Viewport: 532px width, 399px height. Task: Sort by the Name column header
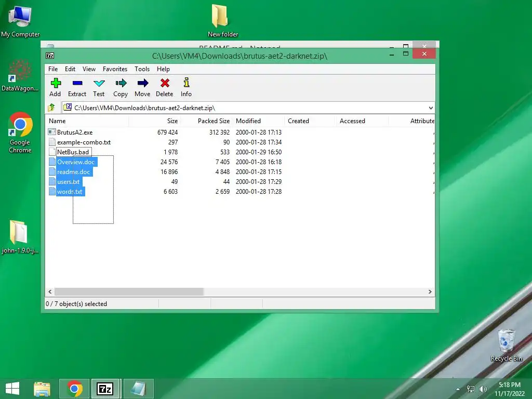tap(87, 121)
